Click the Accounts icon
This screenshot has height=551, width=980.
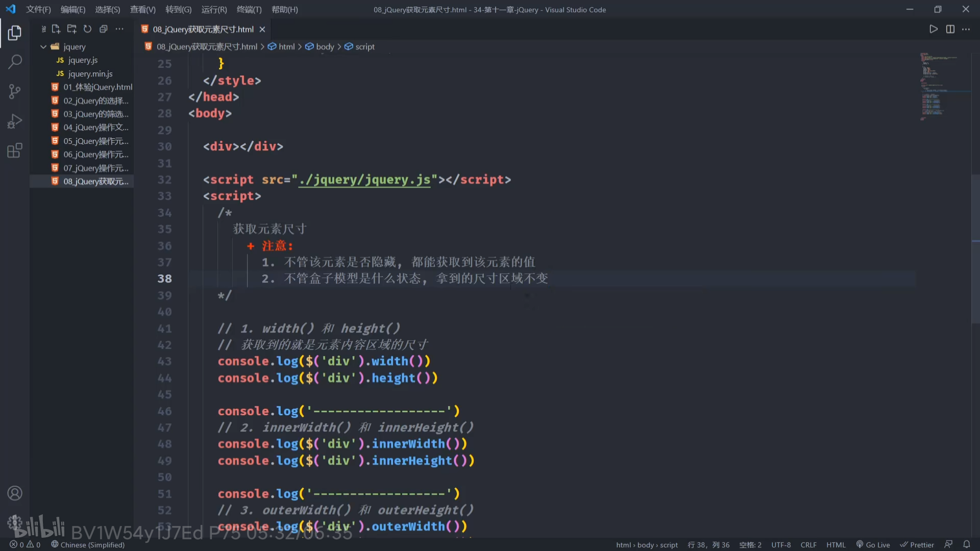point(15,493)
